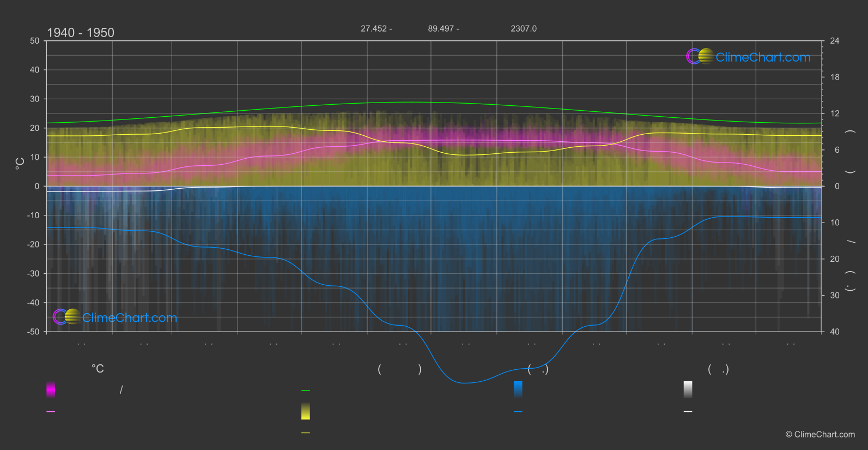Click the 2307.0 header value
Viewport: 868px width, 450px height.
coord(524,28)
